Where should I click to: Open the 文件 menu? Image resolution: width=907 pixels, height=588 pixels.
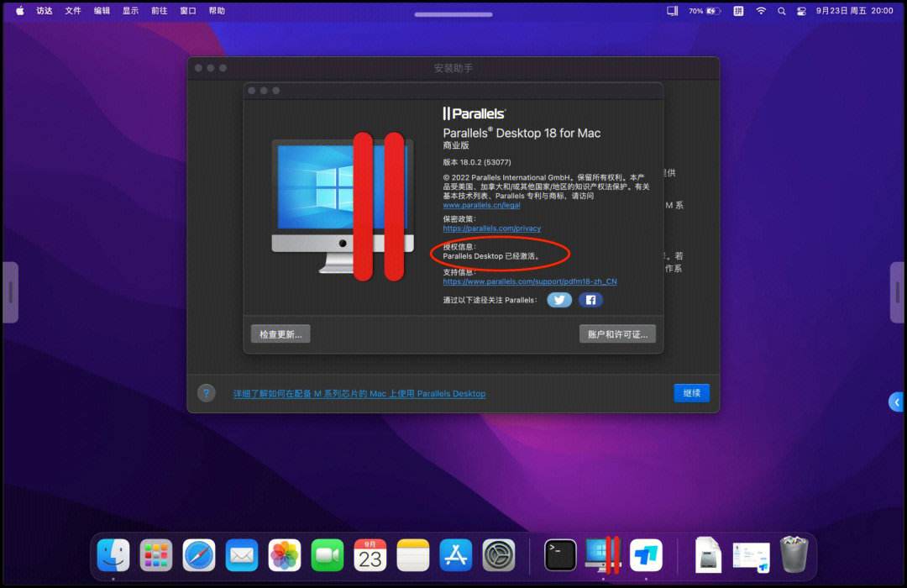[x=73, y=11]
